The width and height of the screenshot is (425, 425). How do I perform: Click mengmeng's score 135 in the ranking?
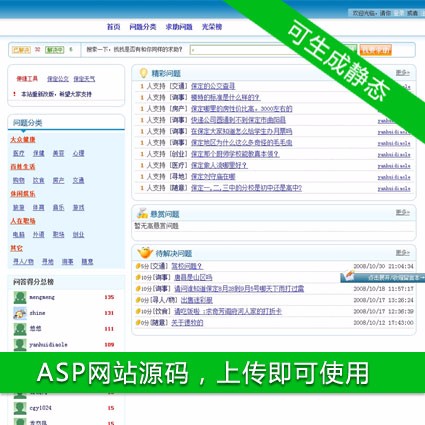[109, 297]
